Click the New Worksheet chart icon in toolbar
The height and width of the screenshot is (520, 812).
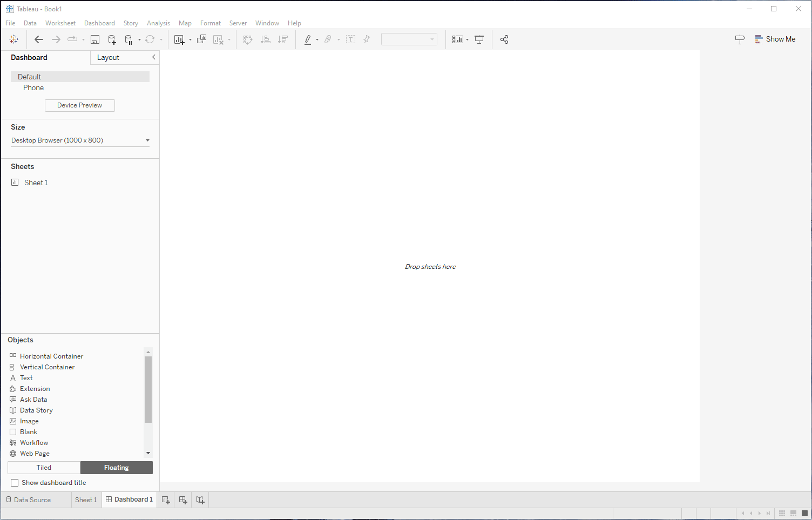click(179, 39)
